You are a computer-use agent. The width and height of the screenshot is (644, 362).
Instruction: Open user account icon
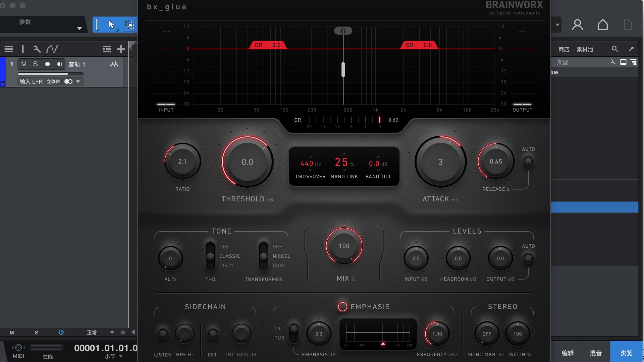[x=578, y=25]
